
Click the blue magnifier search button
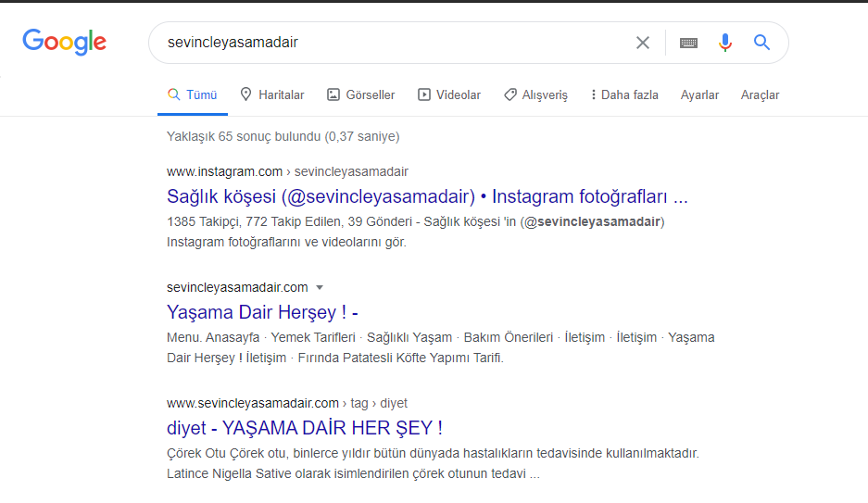pos(761,42)
